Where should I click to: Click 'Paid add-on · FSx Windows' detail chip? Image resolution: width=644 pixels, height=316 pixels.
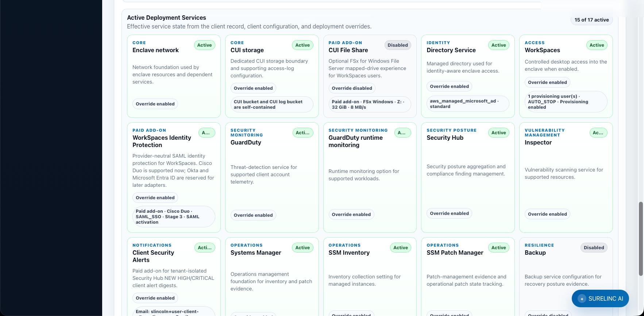coord(370,104)
